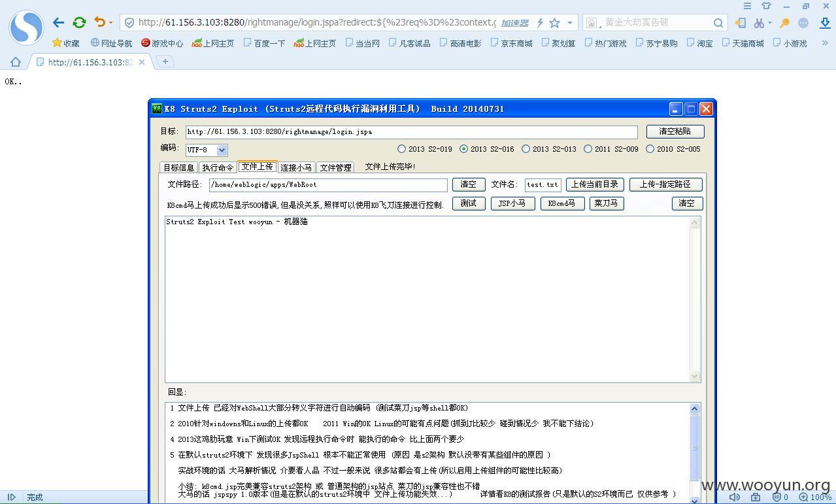The height and width of the screenshot is (504, 836).
Task: Click the 文件路径 input field
Action: [327, 185]
